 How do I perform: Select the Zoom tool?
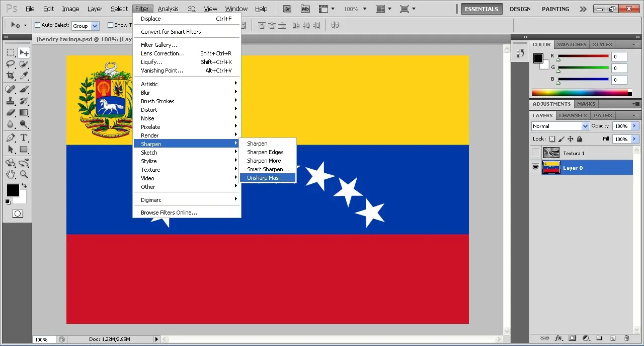24,174
